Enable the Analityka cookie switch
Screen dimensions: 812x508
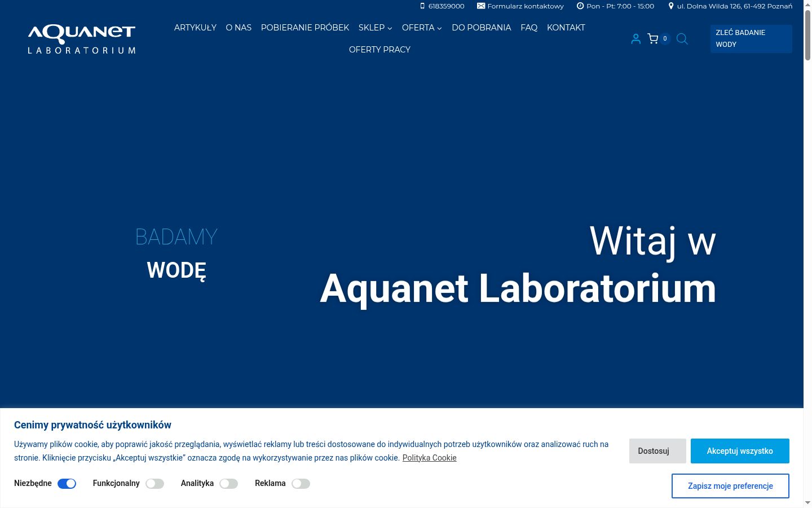coord(228,484)
